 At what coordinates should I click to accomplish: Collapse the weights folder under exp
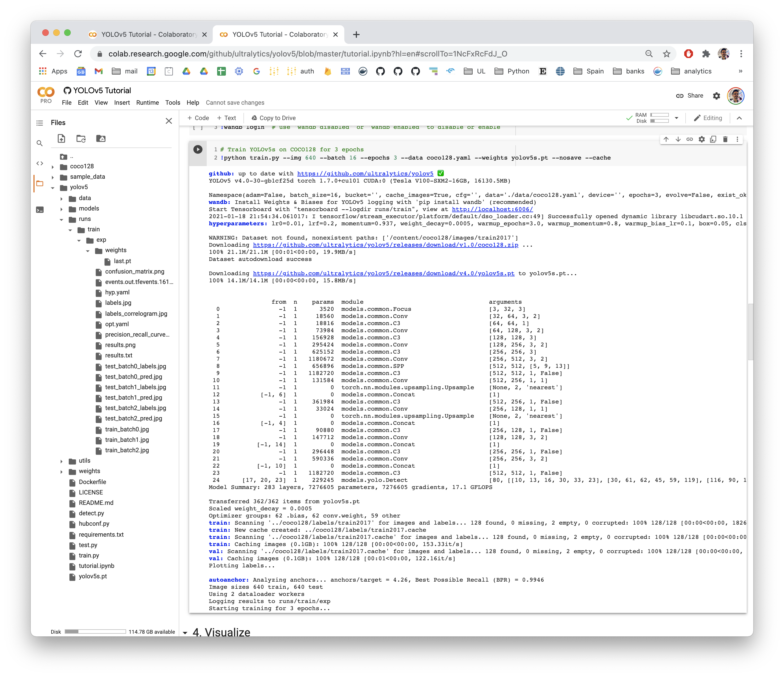(88, 251)
